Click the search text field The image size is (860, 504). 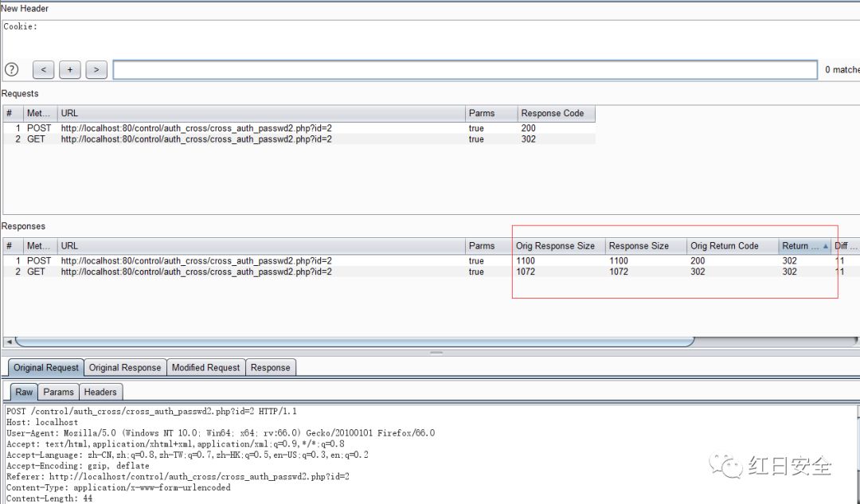(464, 70)
